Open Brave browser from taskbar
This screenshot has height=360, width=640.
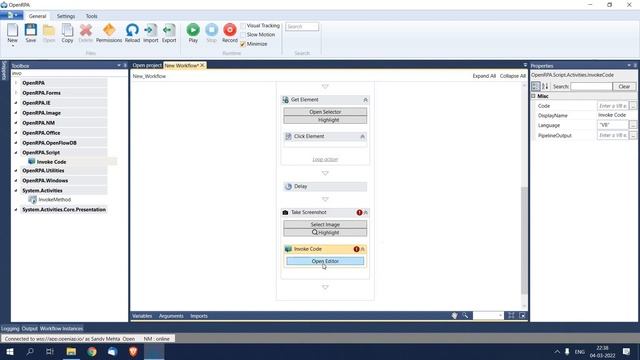tap(133, 351)
